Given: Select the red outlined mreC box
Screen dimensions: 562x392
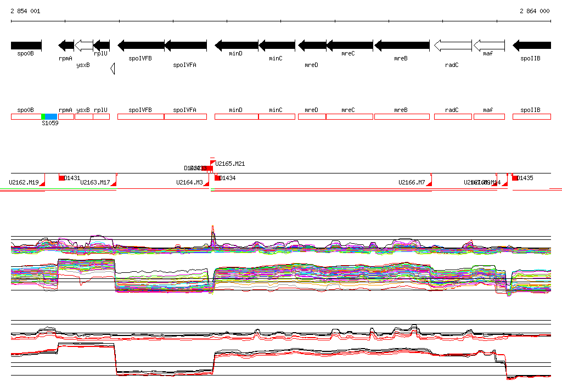Looking at the screenshot, I should pyautogui.click(x=350, y=116).
